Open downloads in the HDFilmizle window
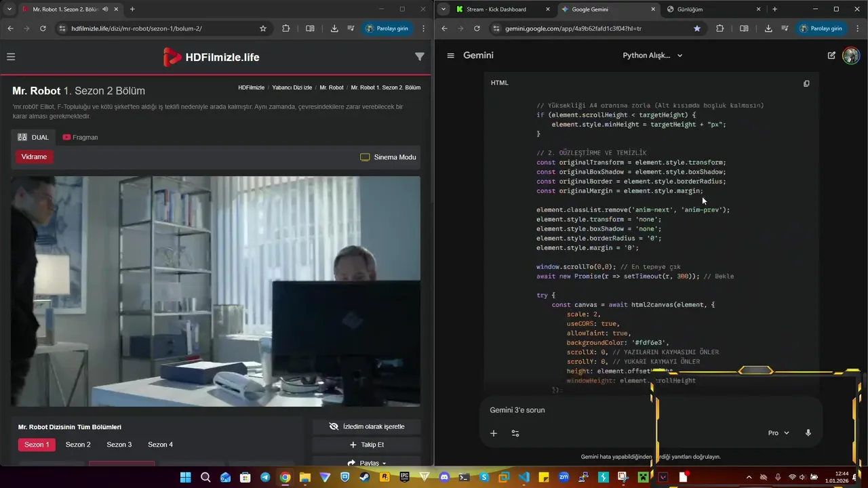The image size is (868, 488). click(x=334, y=28)
